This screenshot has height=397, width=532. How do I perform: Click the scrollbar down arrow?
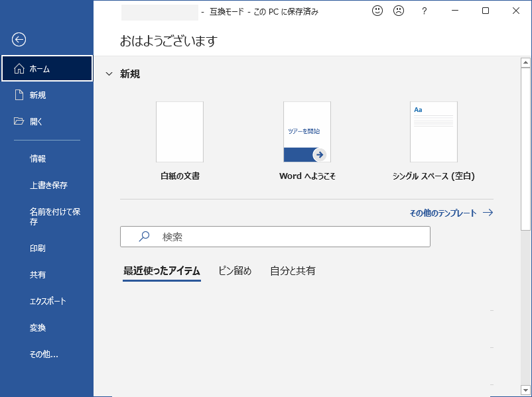(525, 390)
